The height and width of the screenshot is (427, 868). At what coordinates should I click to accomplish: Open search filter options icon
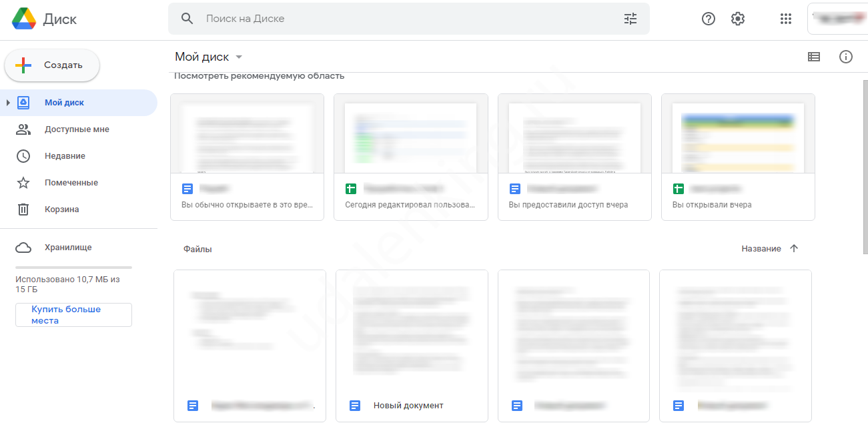coord(630,19)
